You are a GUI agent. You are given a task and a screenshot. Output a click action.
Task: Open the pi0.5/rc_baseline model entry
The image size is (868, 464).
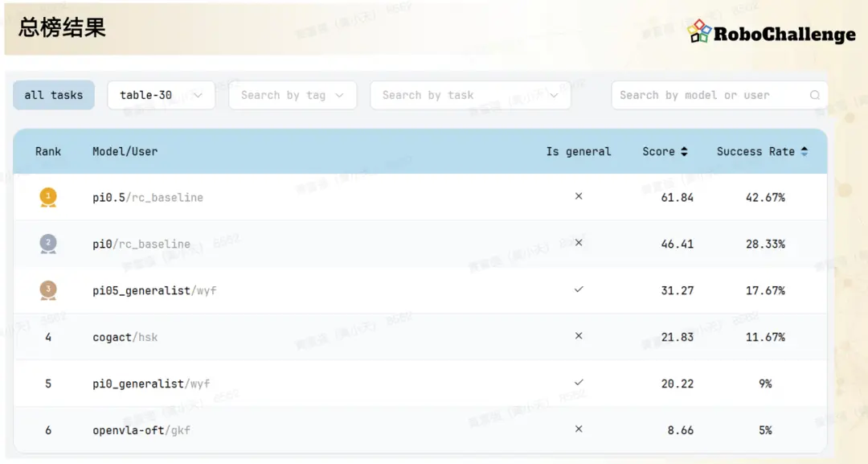148,198
